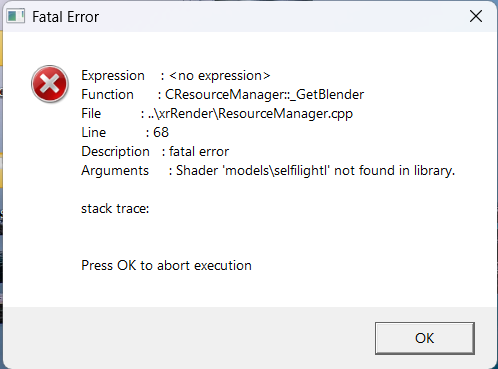Click the models\selfilightl shader name
This screenshot has height=369, width=498.
(x=276, y=171)
